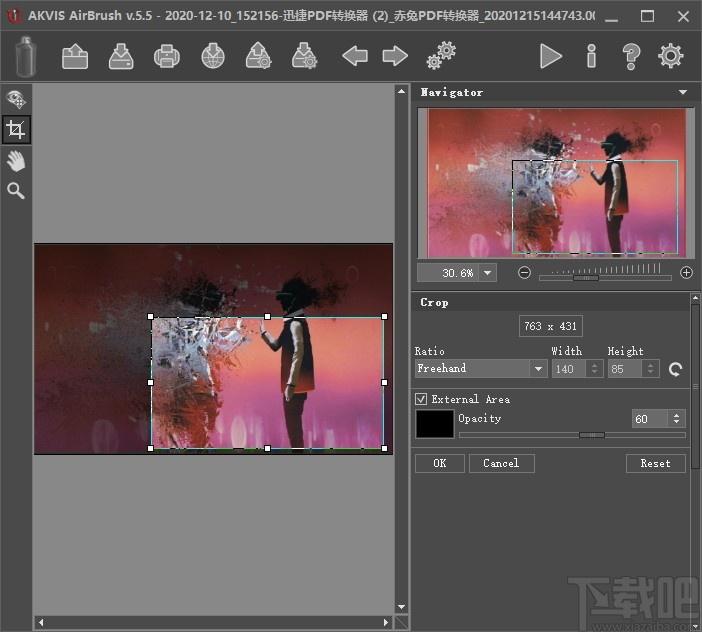Click the crop frame top-middle handle
Viewport: 702px width, 632px height.
tap(267, 316)
